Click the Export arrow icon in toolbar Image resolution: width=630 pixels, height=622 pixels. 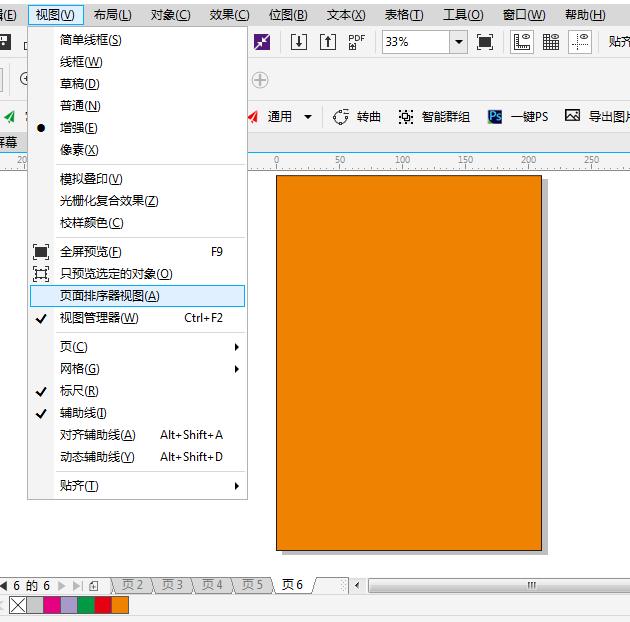328,42
